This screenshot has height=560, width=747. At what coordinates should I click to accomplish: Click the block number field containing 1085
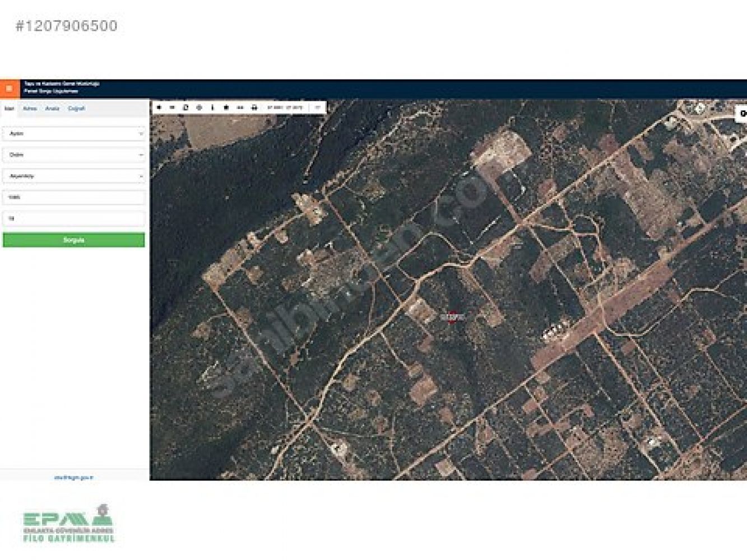coord(73,198)
